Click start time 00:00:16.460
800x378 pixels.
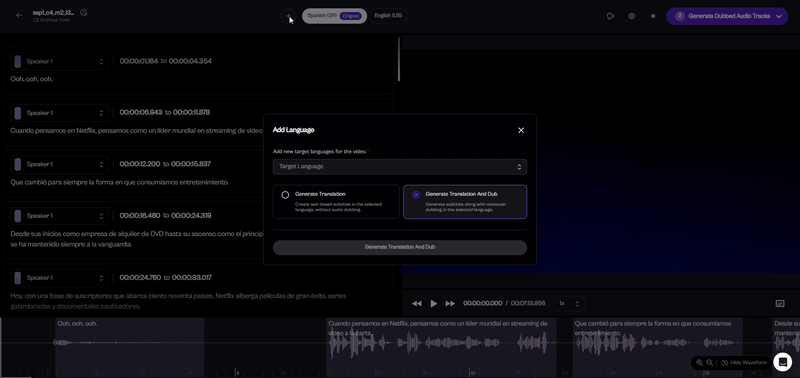click(x=140, y=216)
